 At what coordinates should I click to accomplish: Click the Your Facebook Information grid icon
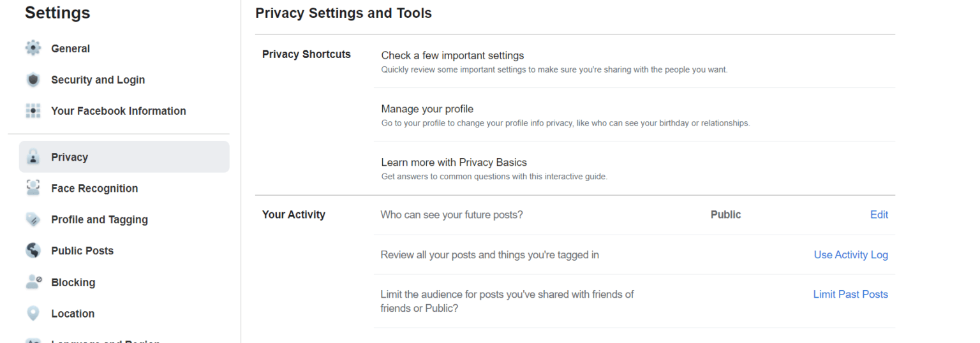33,111
